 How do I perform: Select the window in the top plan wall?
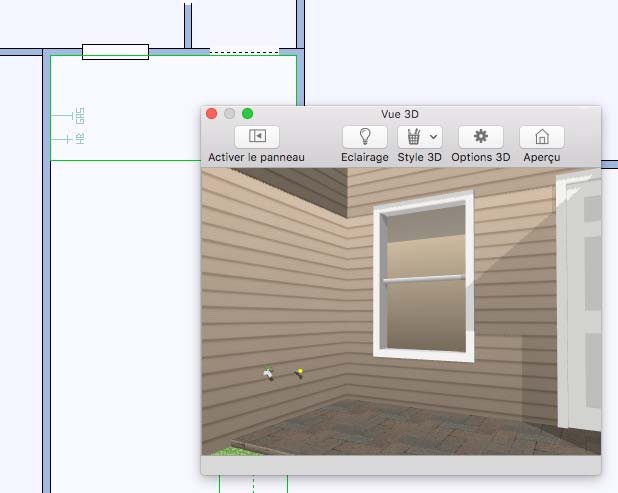(115, 52)
